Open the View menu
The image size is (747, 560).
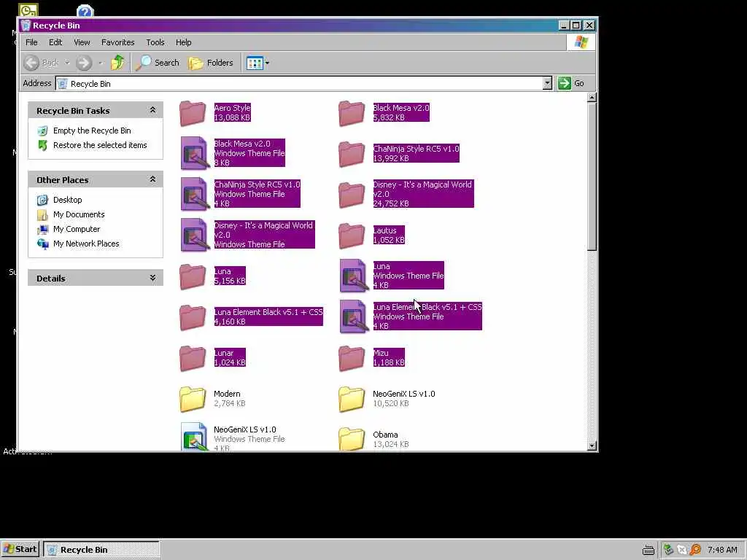(82, 42)
